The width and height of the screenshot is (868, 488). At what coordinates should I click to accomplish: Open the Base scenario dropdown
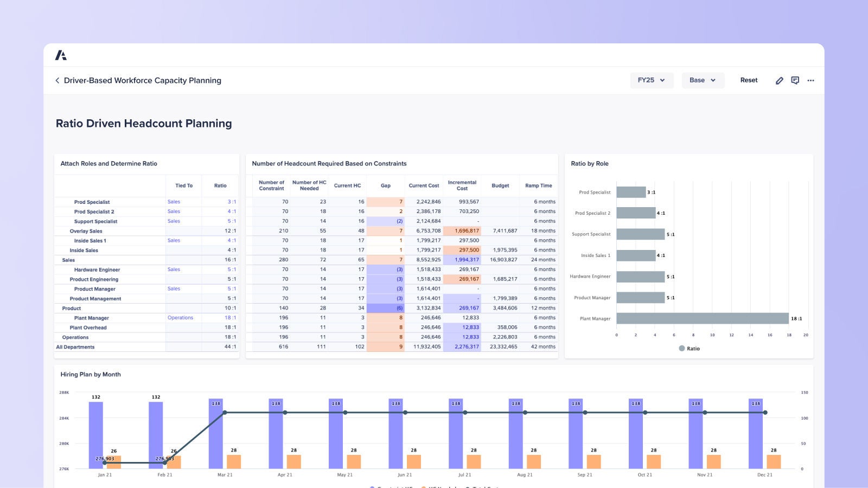pos(703,80)
